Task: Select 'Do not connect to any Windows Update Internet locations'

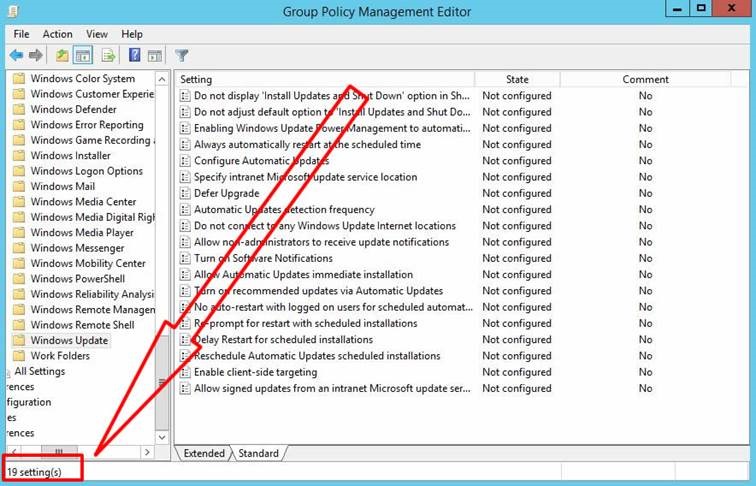Action: [x=324, y=226]
